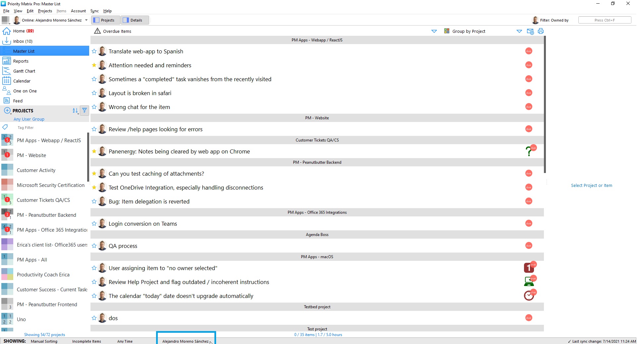
Task: Open the Projects menu in menu bar
Action: (x=45, y=11)
